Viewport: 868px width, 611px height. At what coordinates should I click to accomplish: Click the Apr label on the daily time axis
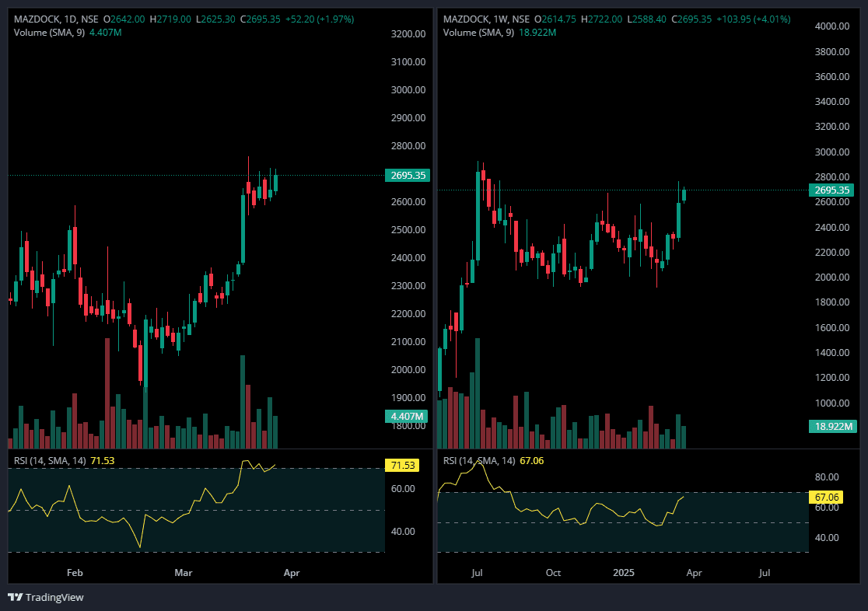pos(292,573)
